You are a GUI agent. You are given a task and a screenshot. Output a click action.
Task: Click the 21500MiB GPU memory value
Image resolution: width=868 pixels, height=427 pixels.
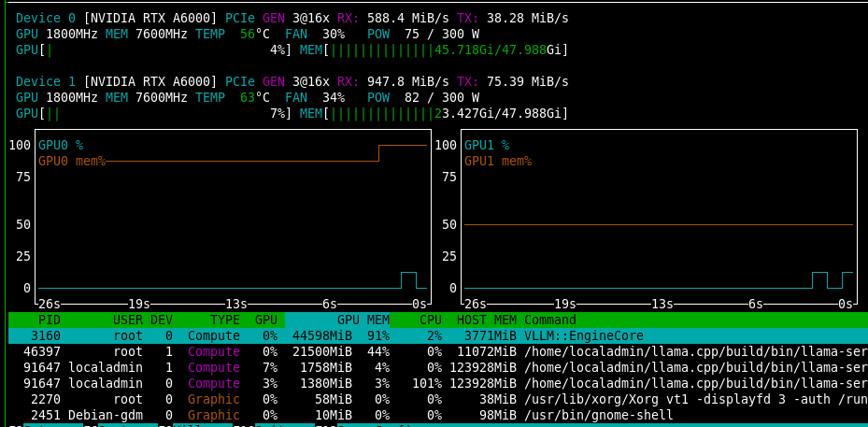pyautogui.click(x=322, y=351)
